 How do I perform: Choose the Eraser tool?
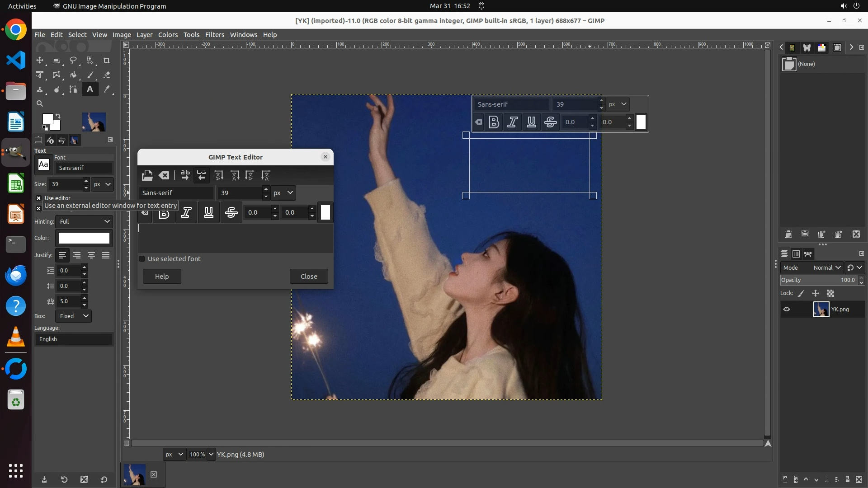[107, 75]
